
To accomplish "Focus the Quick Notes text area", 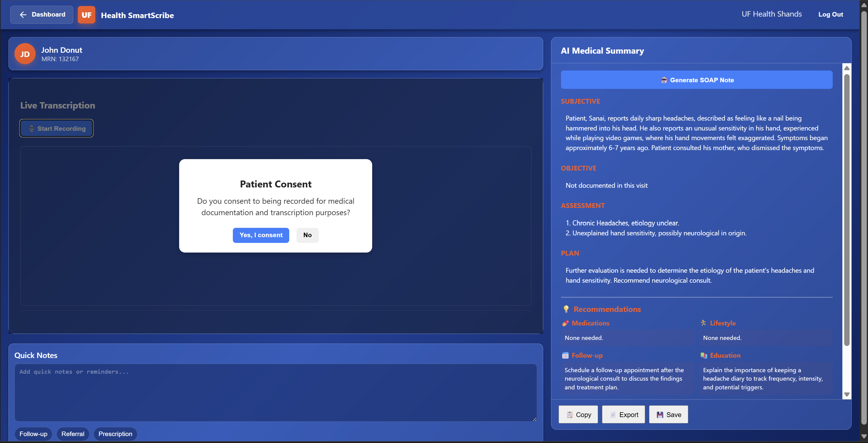I will point(275,392).
